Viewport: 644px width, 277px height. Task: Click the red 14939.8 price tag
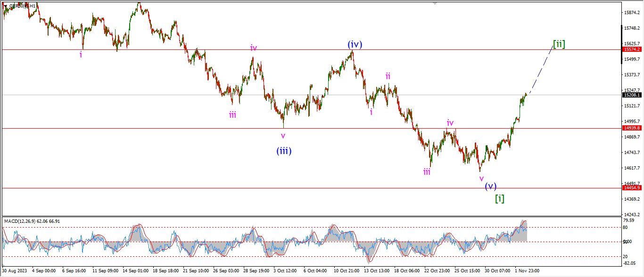632,128
